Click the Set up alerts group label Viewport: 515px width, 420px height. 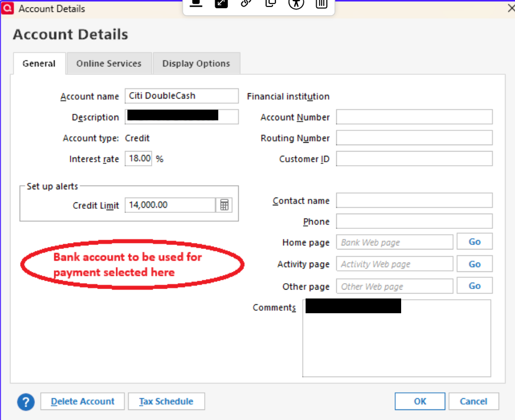53,186
